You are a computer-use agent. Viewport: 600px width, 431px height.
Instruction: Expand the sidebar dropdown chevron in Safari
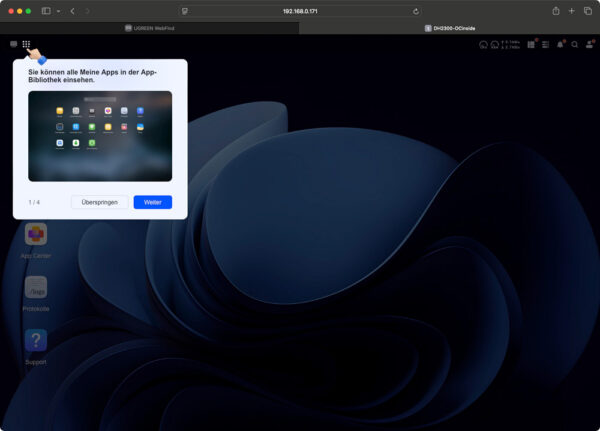[x=58, y=10]
